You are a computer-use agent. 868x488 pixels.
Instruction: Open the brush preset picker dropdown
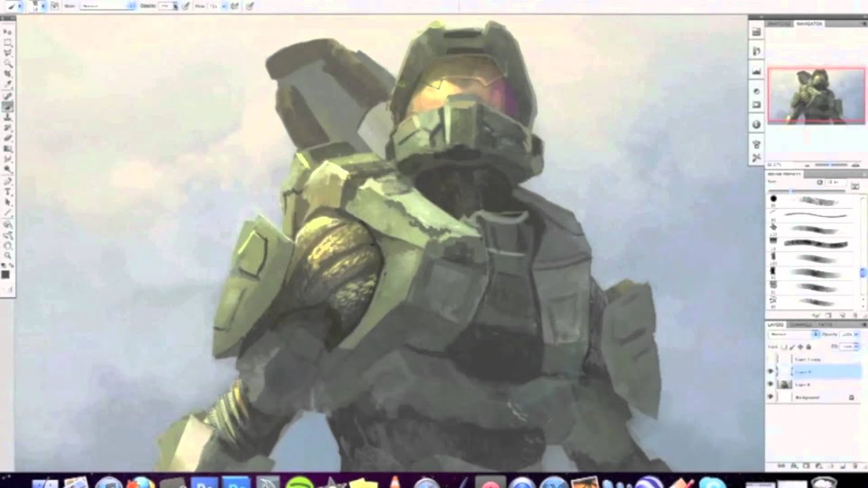43,5
